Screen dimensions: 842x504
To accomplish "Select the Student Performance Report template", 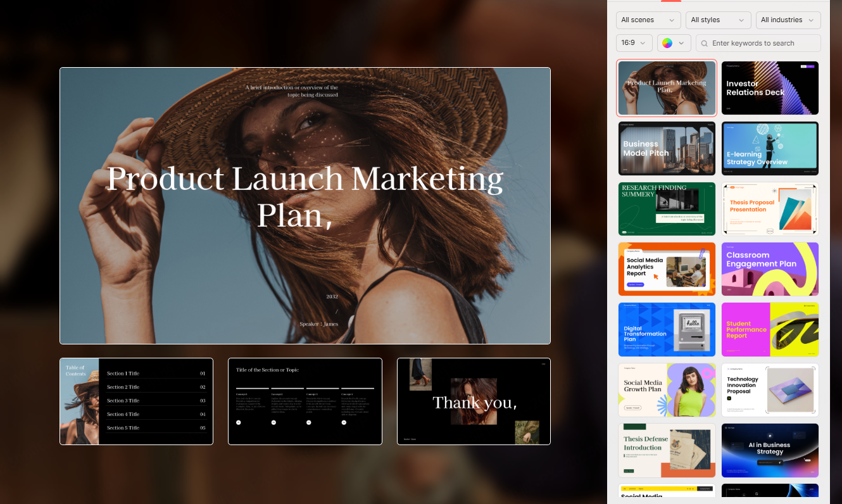I will click(770, 329).
